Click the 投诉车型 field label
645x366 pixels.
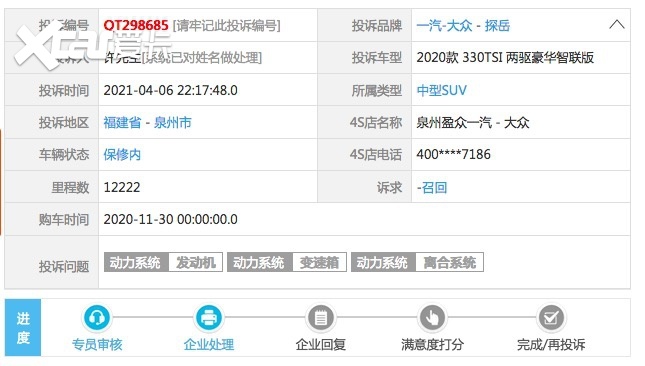[376, 58]
